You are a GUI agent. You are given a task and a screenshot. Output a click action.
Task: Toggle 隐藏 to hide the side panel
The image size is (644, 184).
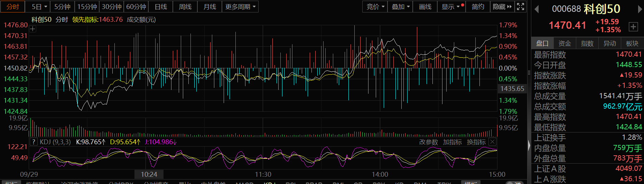(x=502, y=7)
